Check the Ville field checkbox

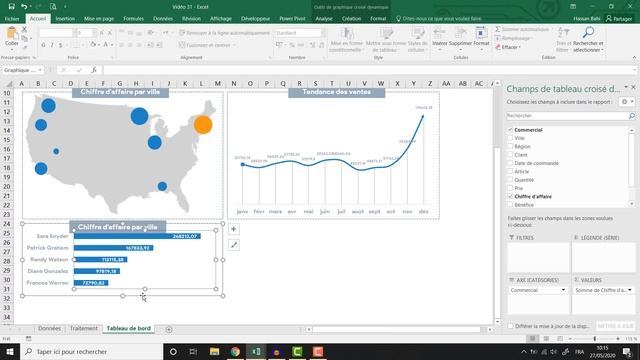(510, 138)
